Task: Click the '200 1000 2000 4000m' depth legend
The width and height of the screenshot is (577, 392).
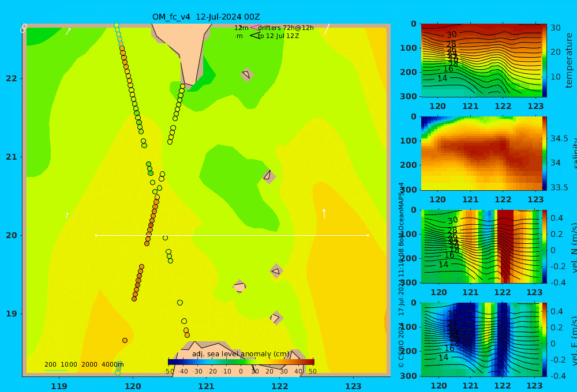Action: (84, 364)
